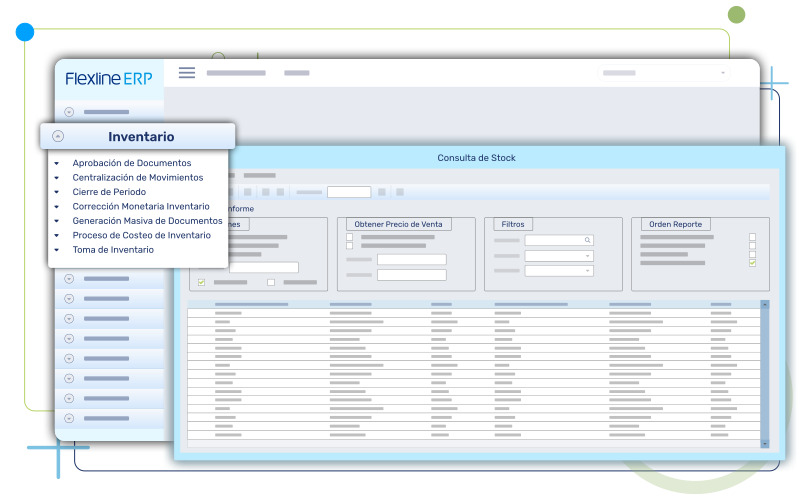The image size is (800, 500).
Task: Open the bottom Filtros dropdown
Action: 559,271
